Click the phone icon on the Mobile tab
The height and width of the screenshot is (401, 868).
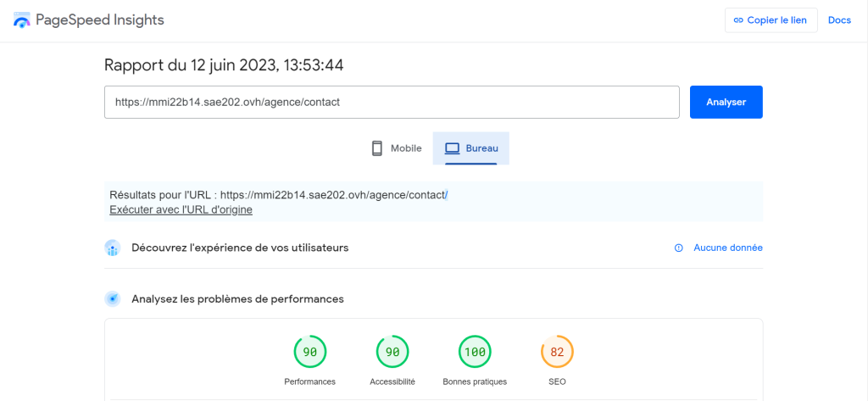click(x=377, y=148)
